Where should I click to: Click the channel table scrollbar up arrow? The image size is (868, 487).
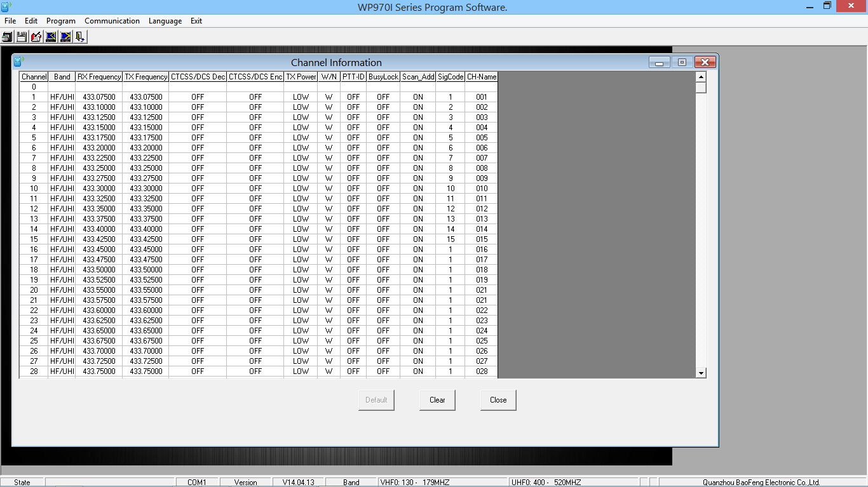[x=701, y=77]
